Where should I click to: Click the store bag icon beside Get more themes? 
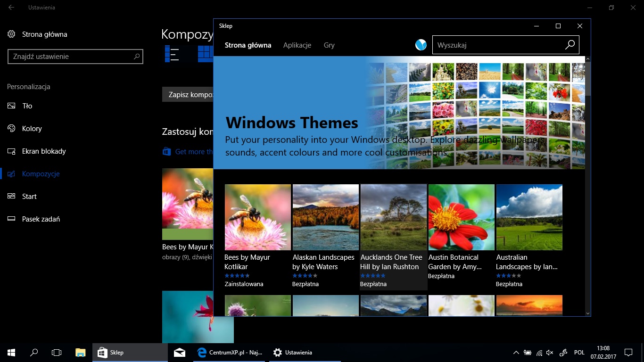(x=166, y=151)
